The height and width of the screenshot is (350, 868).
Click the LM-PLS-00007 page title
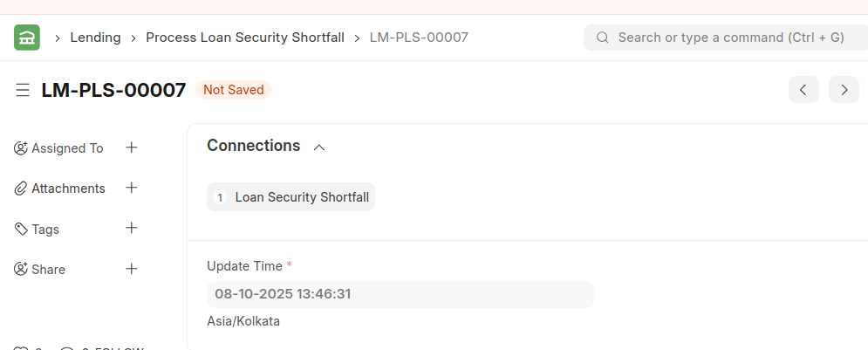point(113,90)
